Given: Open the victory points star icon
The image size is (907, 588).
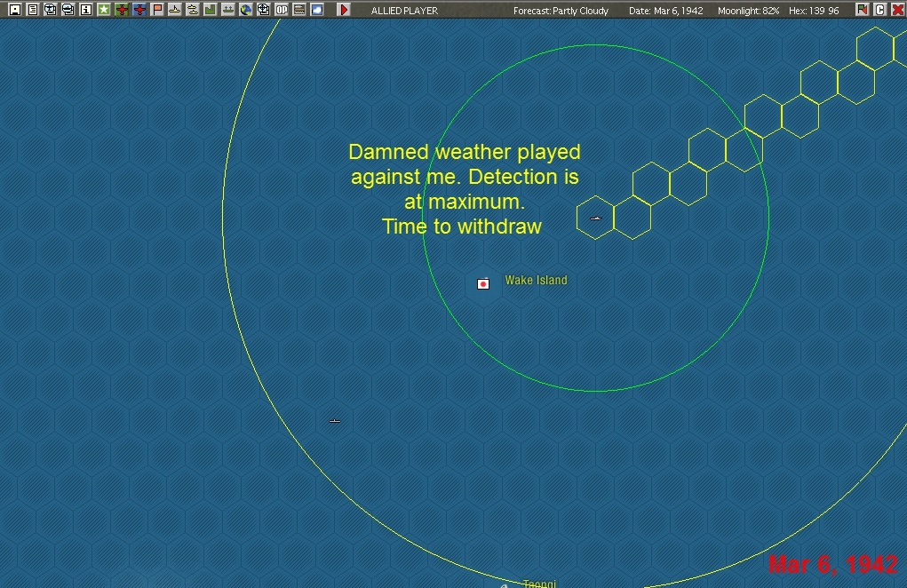Looking at the screenshot, I should (103, 11).
